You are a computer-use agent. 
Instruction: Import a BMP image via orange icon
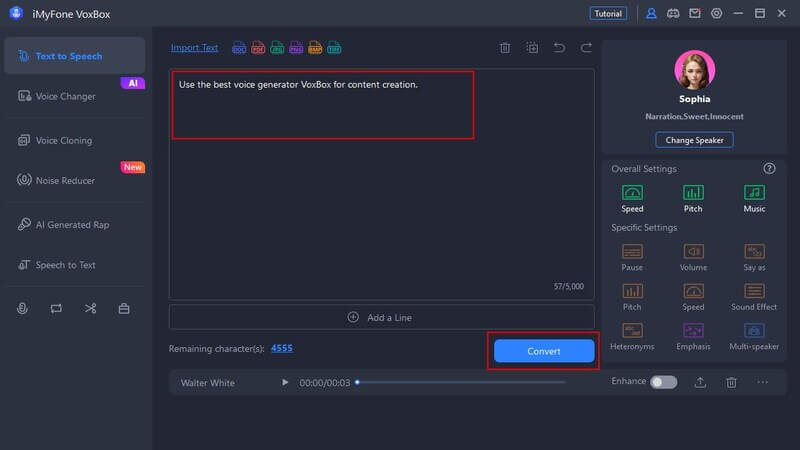tap(315, 48)
